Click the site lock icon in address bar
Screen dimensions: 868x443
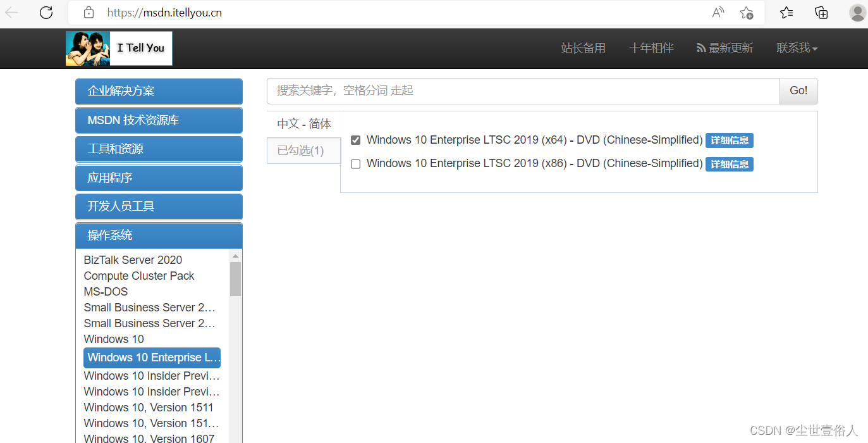click(89, 13)
